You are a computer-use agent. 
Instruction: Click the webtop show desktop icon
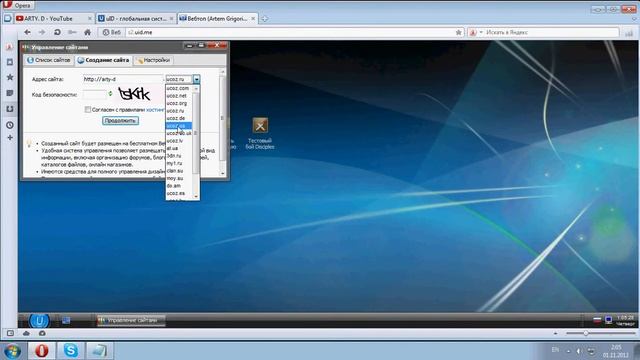click(66, 321)
